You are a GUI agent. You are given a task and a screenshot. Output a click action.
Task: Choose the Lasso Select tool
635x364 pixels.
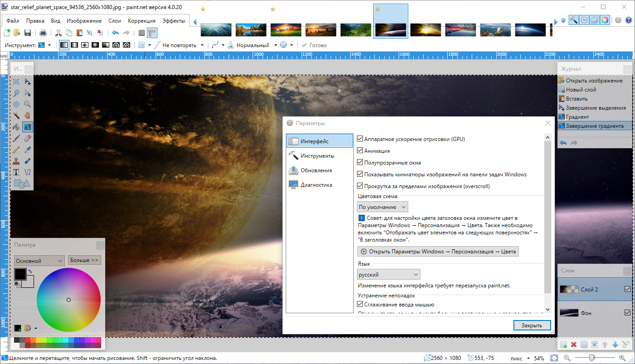[16, 93]
